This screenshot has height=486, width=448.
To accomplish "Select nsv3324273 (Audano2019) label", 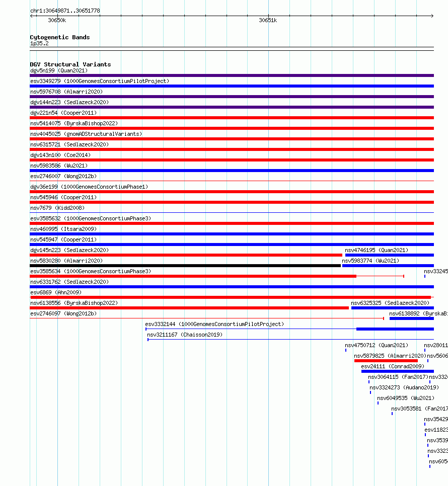I will 404,387.
